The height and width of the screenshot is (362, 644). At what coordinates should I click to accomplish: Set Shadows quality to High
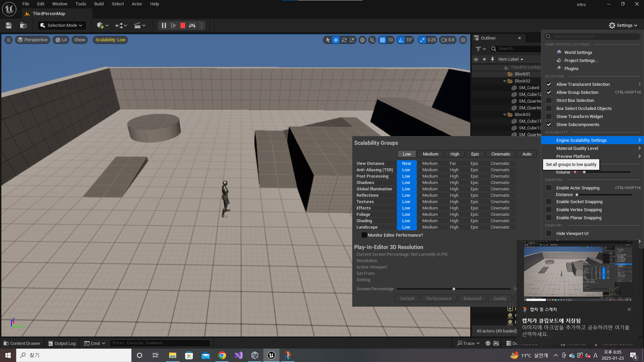point(454,183)
